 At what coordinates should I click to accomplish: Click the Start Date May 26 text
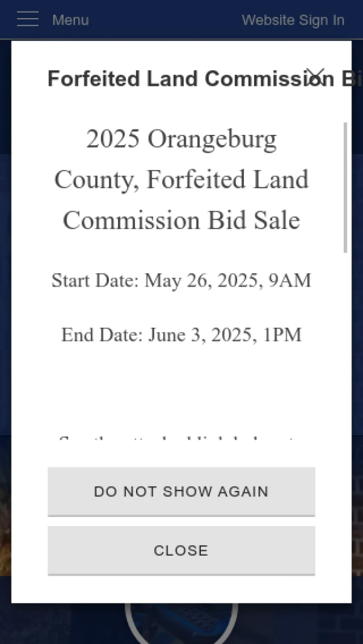[x=181, y=281]
